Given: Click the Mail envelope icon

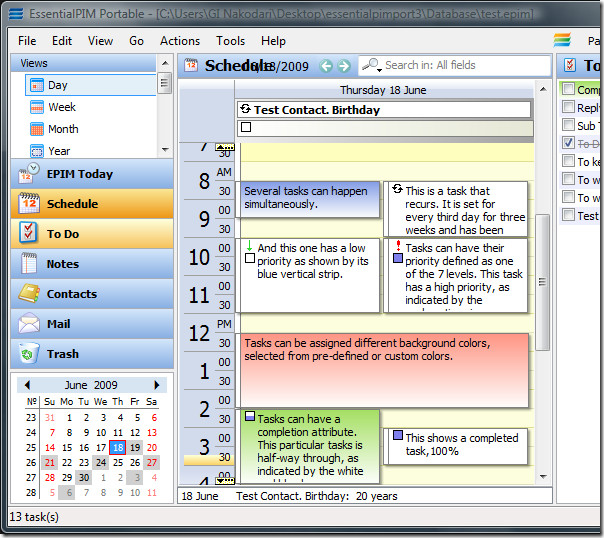Looking at the screenshot, I should pyautogui.click(x=29, y=323).
